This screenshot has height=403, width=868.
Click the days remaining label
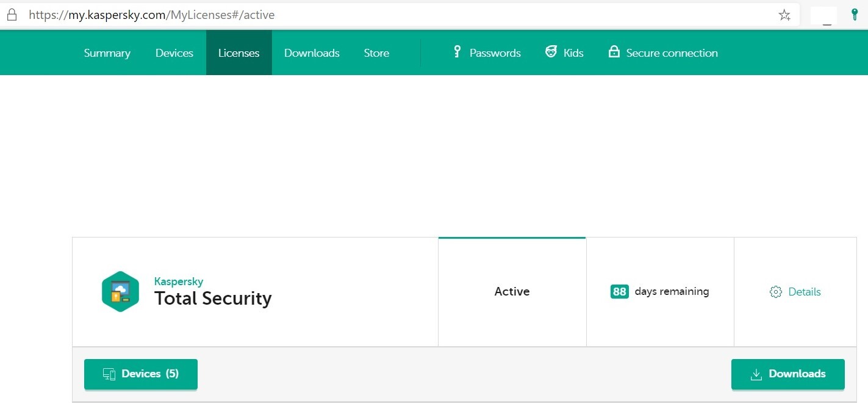672,292
